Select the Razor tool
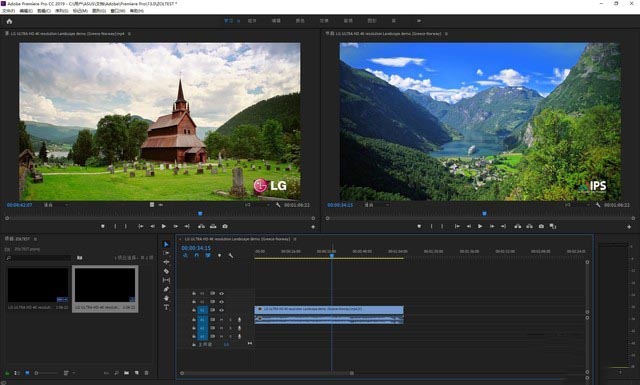The height and width of the screenshot is (385, 640). pos(166,271)
